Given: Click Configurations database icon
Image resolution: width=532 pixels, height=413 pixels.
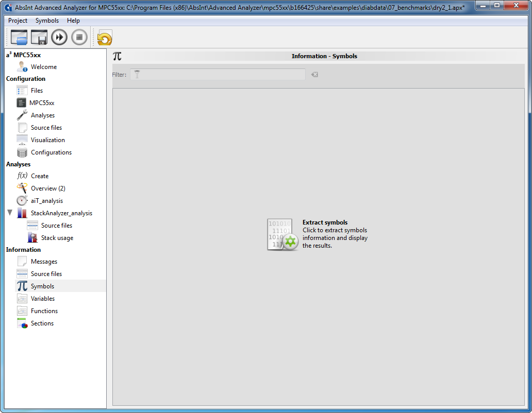Looking at the screenshot, I should pos(22,152).
